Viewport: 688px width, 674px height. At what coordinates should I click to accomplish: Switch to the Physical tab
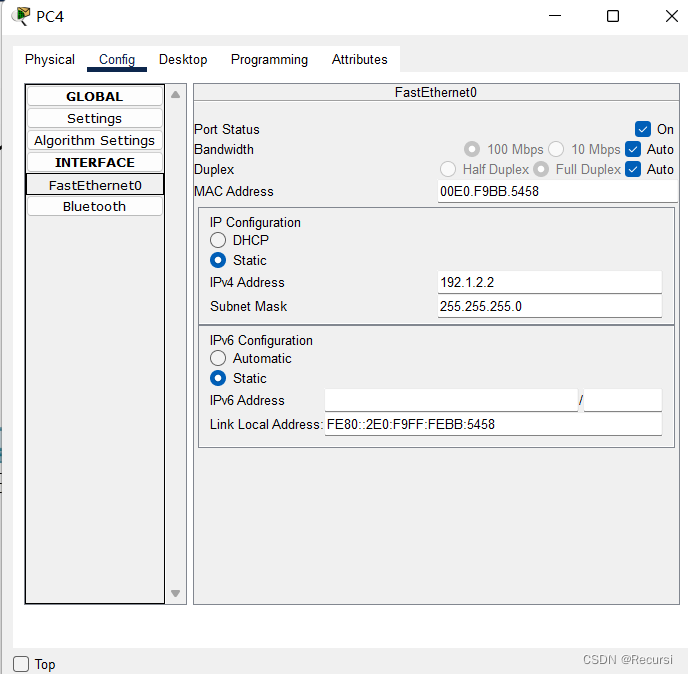click(x=50, y=59)
